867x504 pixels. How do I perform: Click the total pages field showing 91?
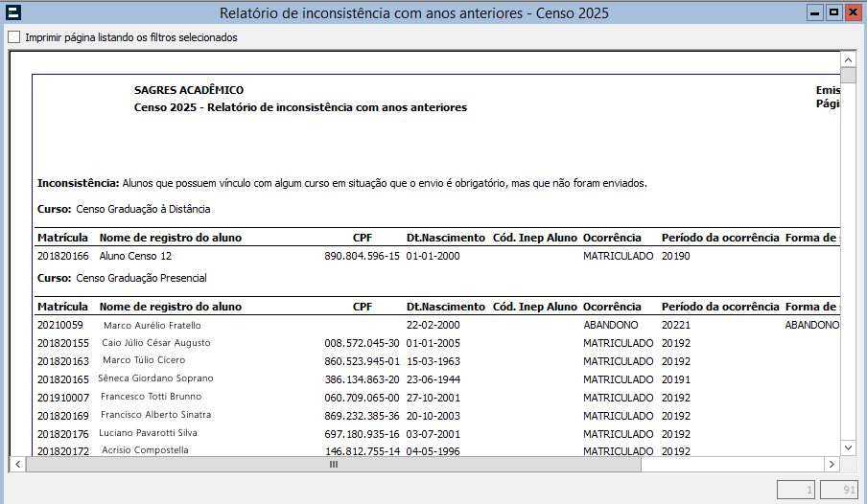click(x=839, y=490)
